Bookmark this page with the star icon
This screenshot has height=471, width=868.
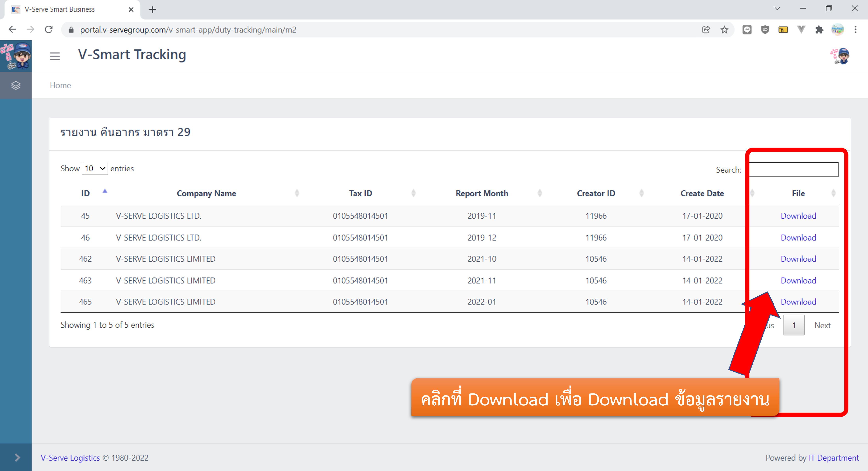tap(724, 30)
